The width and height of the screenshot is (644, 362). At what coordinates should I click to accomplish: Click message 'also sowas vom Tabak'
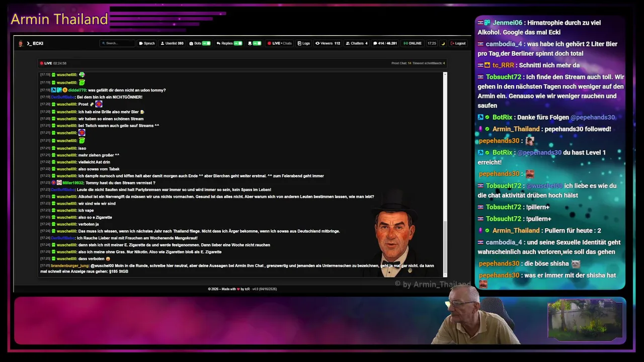pyautogui.click(x=99, y=169)
